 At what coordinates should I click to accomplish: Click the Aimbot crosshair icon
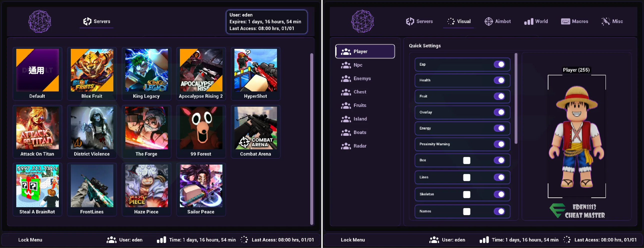488,22
